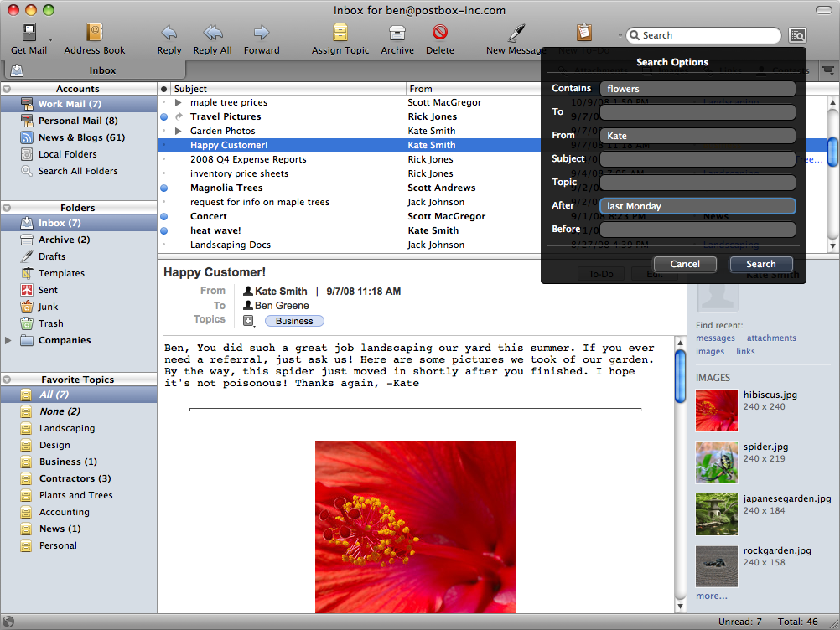Click the Get Mail toolbar icon
840x630 pixels.
coord(29,33)
